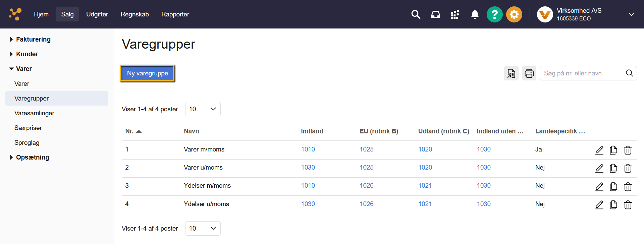Open the Rapporter menu
Viewport: 644px width, 244px height.
[x=175, y=14]
